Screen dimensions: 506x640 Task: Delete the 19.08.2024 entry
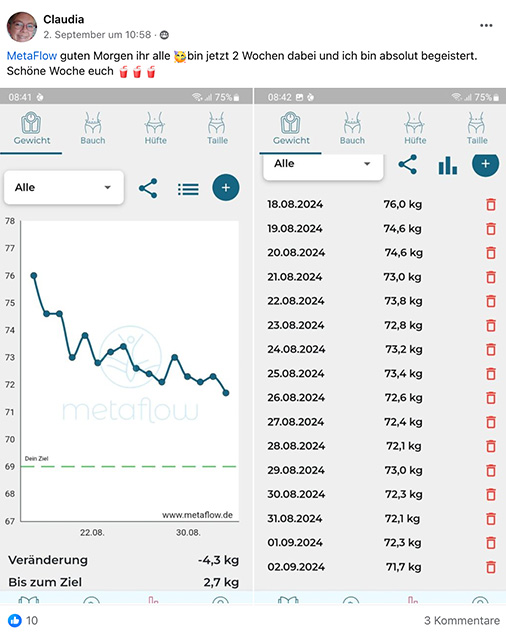[491, 228]
